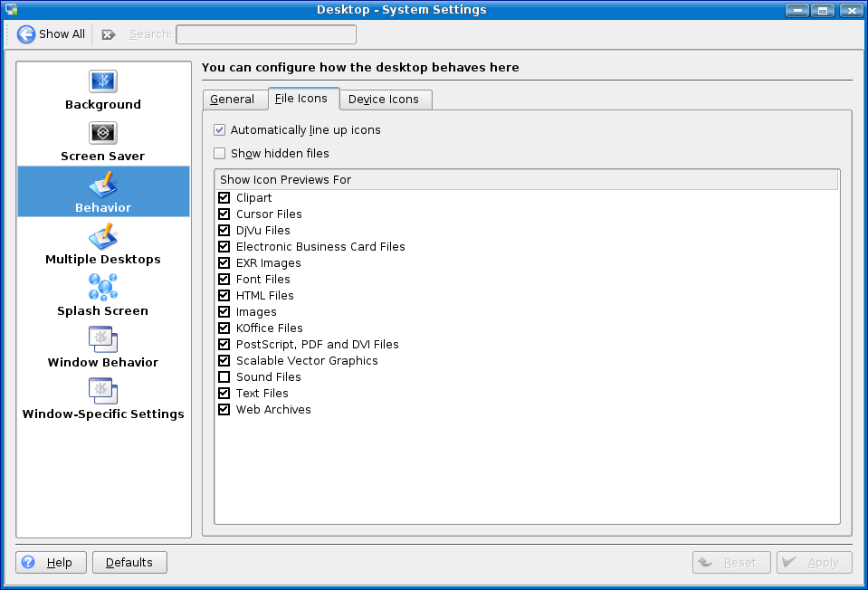Uncheck Clipart icon previews
Image resolution: width=868 pixels, height=590 pixels.
click(x=224, y=198)
